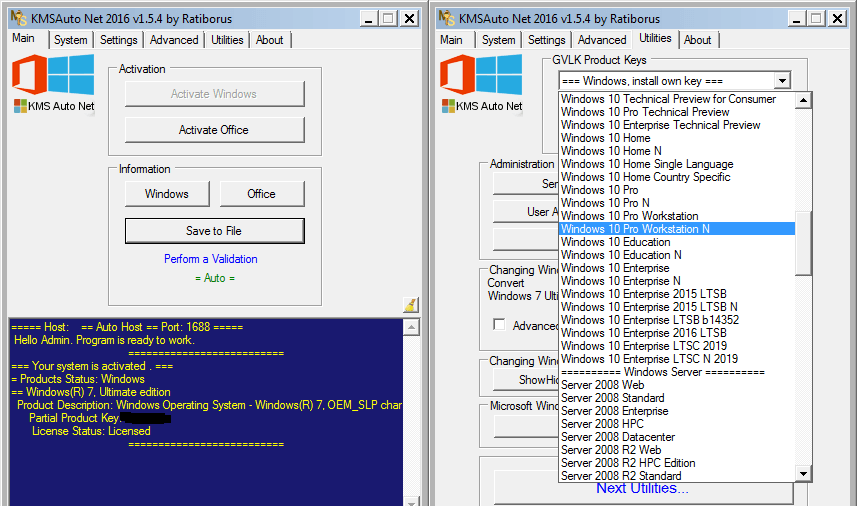The image size is (857, 506).
Task: Open the GVLK Product Keys dropdown arrow
Action: click(783, 81)
